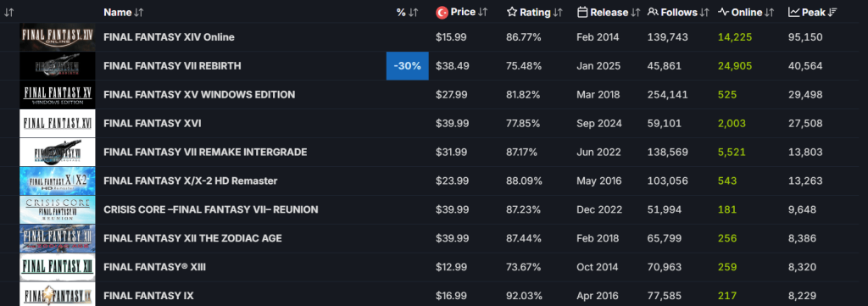Click the calendar icon beside Release
The height and width of the screenshot is (306, 868).
582,12
